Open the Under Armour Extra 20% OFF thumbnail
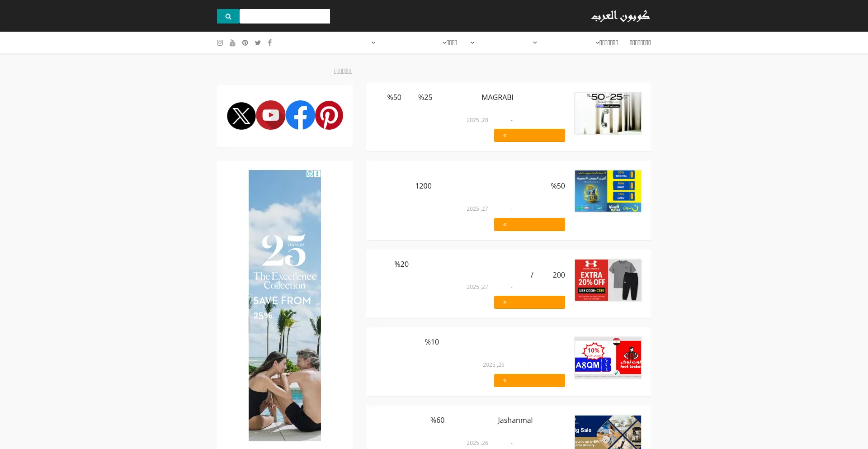This screenshot has width=868, height=449. [608, 280]
